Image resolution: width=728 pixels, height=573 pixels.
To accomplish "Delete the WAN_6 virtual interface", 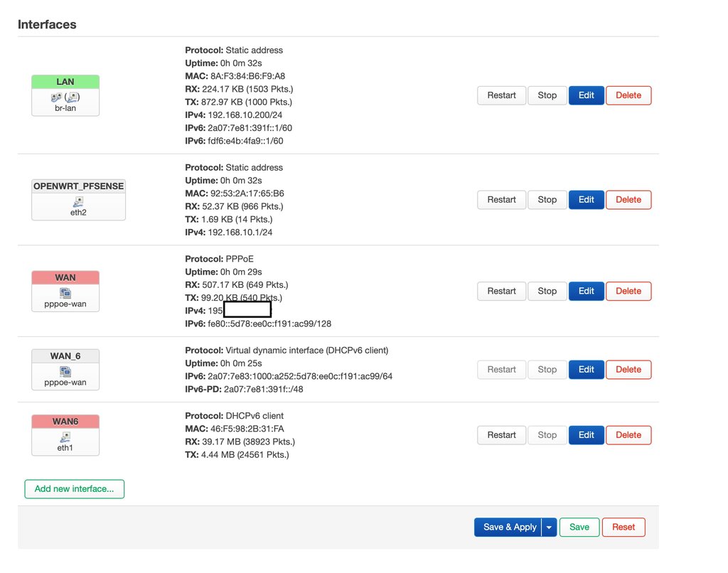I will pyautogui.click(x=628, y=370).
